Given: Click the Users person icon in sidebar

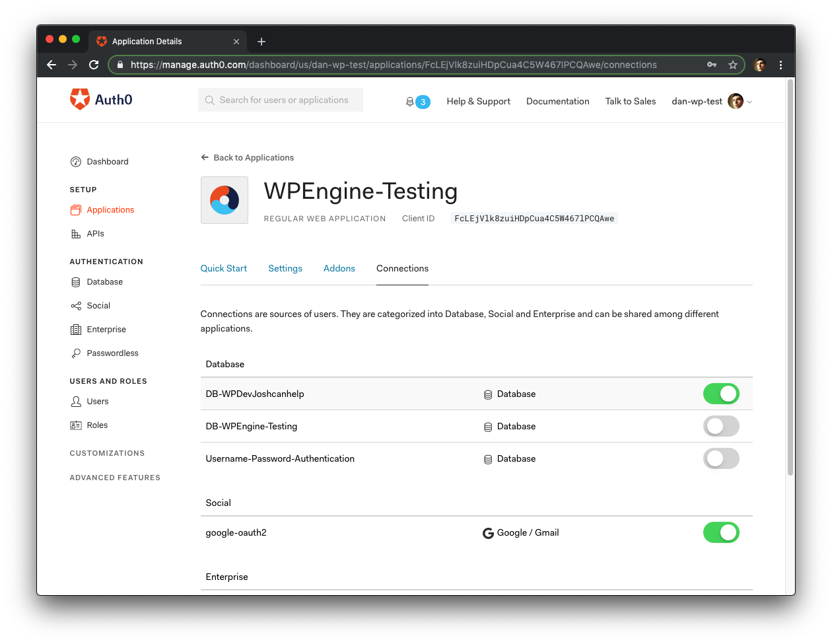Looking at the screenshot, I should [x=76, y=402].
